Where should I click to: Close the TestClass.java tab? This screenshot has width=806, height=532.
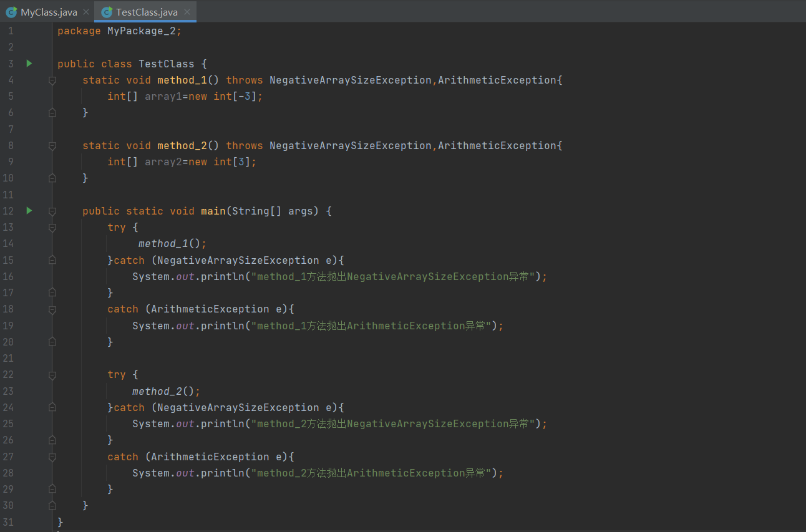pyautogui.click(x=187, y=12)
